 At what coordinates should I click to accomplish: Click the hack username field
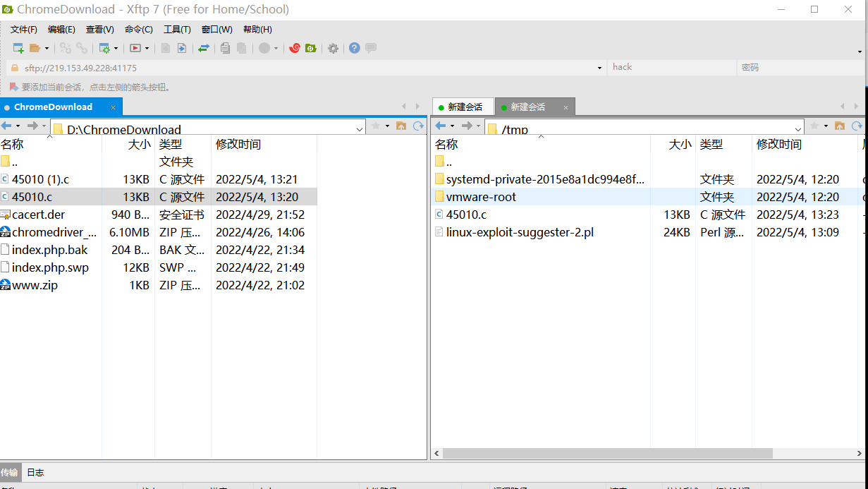tap(672, 67)
